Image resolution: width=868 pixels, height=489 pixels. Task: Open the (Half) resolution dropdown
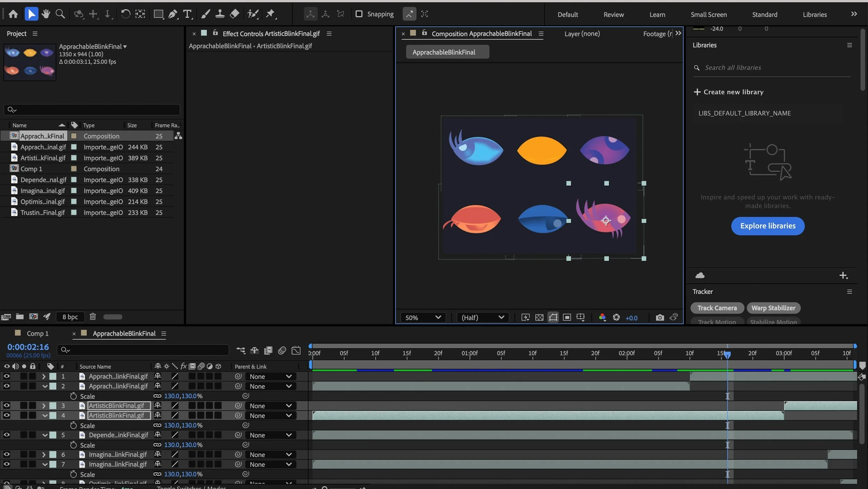coord(482,317)
